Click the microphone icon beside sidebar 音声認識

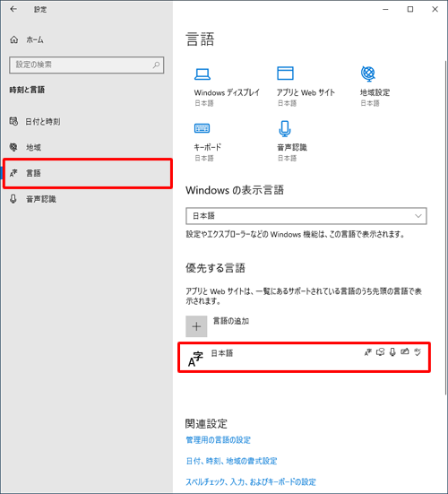pos(13,199)
